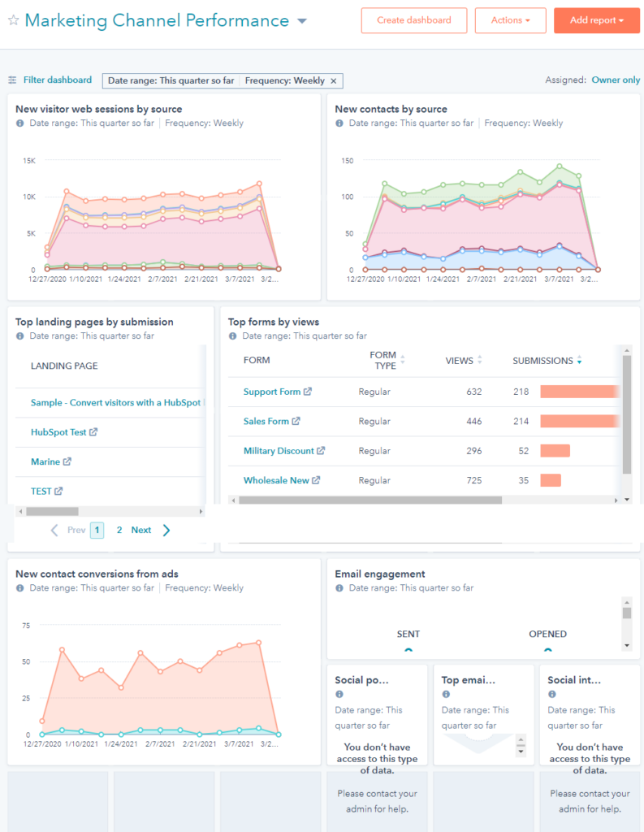The width and height of the screenshot is (644, 832).
Task: Click the Create dashboard button
Action: click(414, 20)
